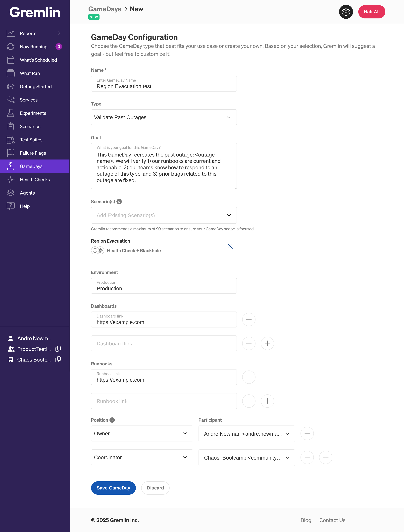This screenshot has width=404, height=532.
Task: Copy the Chaos Bootcamp company ID
Action: [58, 359]
